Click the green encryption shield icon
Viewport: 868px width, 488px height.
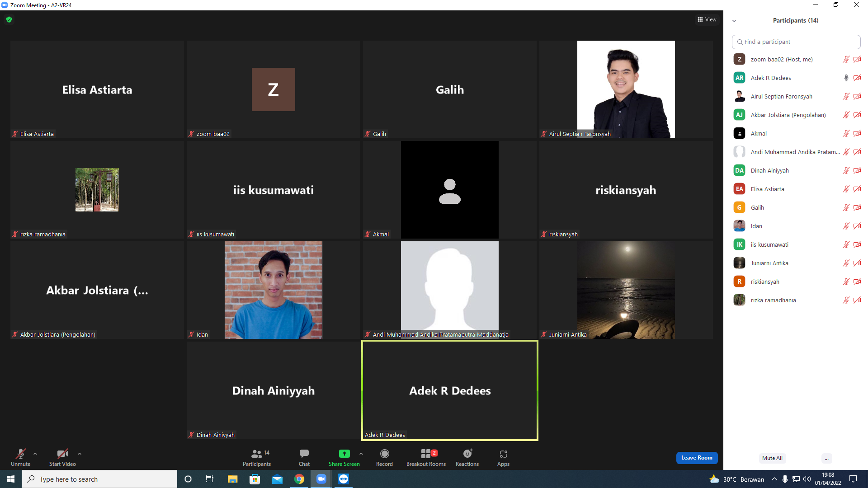click(x=9, y=19)
